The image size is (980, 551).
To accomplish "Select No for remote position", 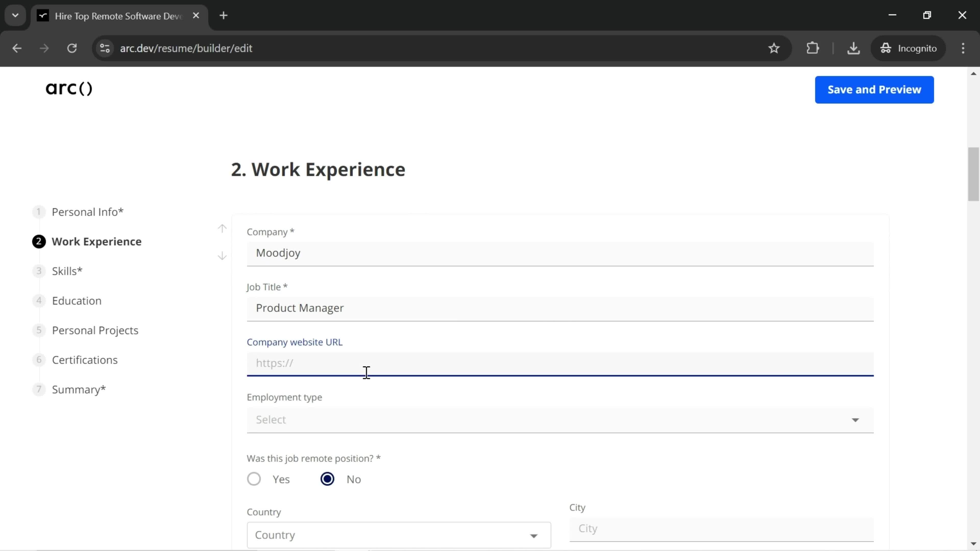I will [x=328, y=478].
